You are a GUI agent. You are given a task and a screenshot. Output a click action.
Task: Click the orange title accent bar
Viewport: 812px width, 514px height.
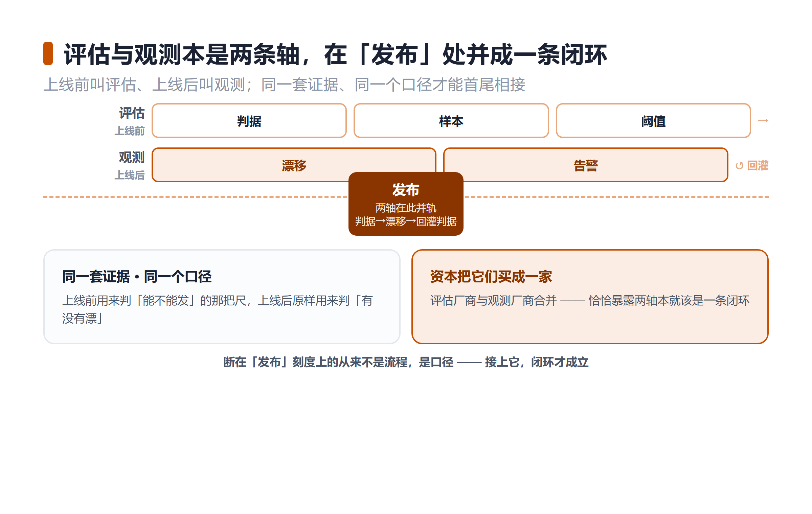pyautogui.click(x=48, y=53)
